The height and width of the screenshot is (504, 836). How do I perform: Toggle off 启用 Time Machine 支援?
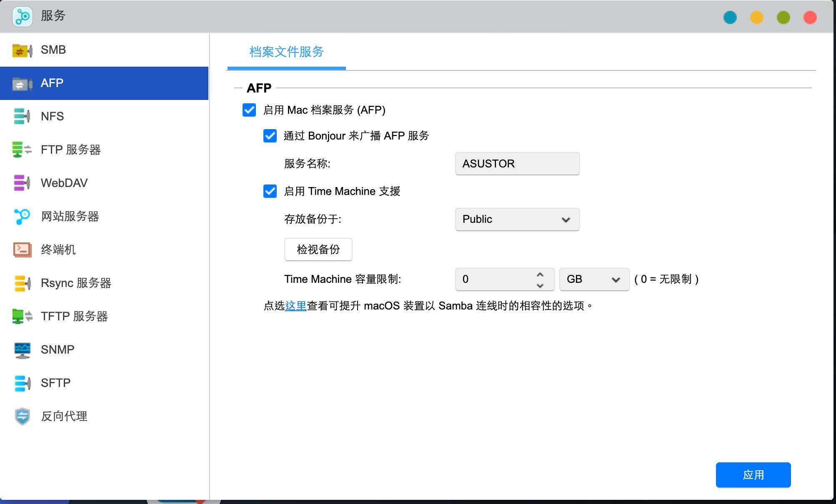point(270,191)
